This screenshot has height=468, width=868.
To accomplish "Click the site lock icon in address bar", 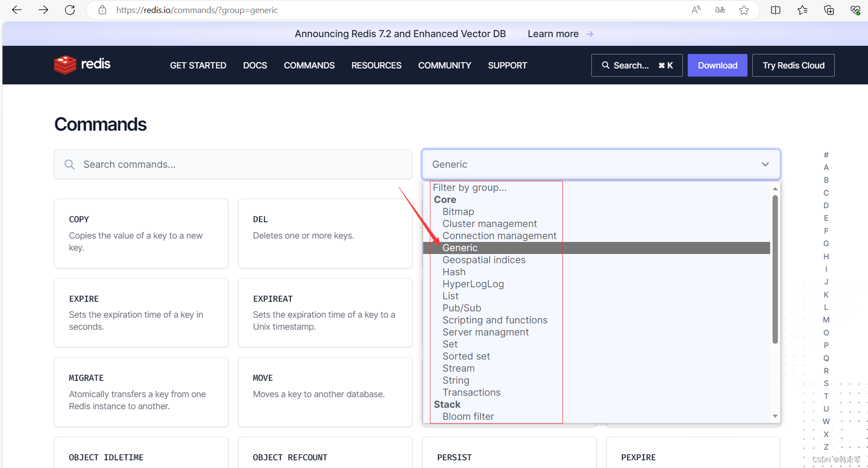I will coord(102,10).
